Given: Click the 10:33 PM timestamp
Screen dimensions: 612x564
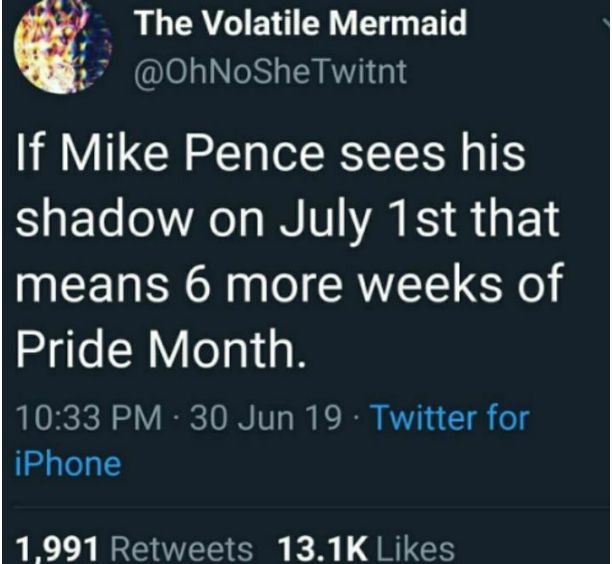Looking at the screenshot, I should [88, 417].
